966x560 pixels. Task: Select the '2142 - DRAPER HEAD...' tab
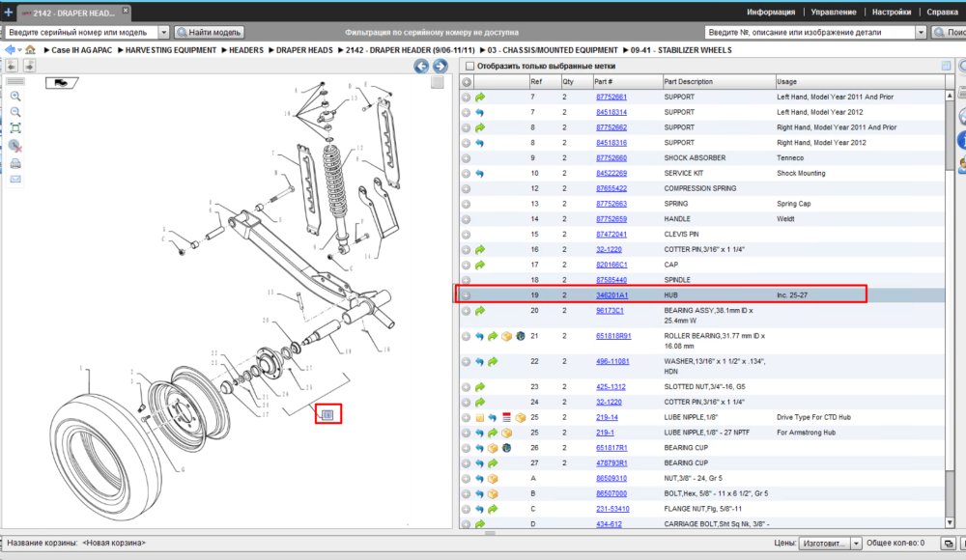(72, 13)
